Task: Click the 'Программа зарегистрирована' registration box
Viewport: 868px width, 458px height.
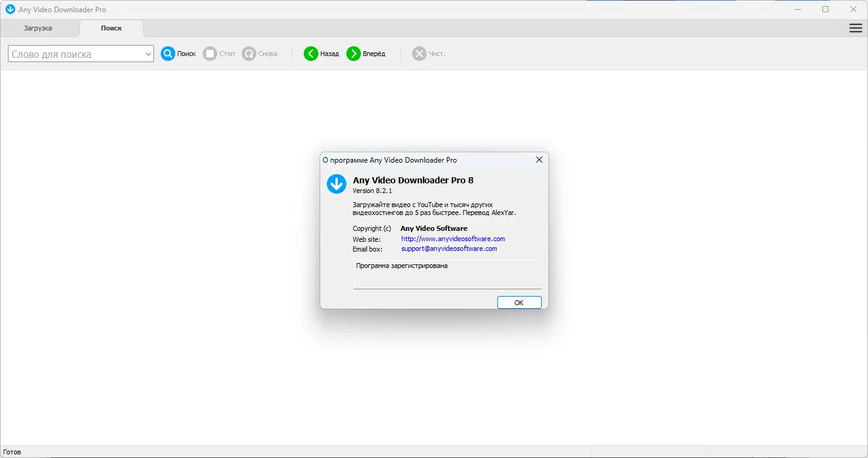Action: [447, 275]
